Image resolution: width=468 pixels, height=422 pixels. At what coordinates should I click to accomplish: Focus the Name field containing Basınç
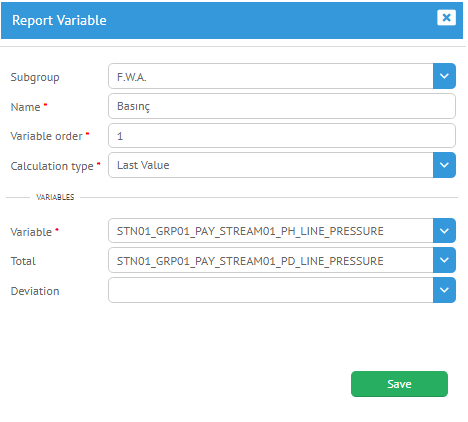click(282, 106)
